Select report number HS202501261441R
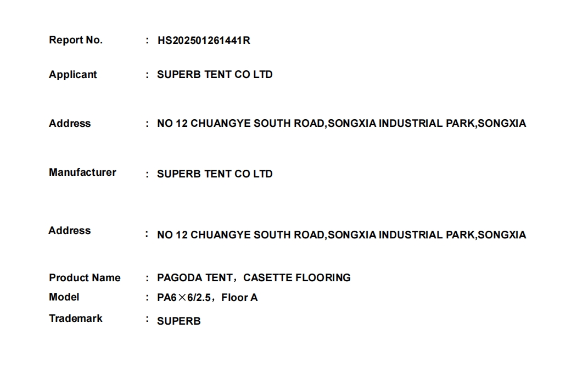The width and height of the screenshot is (588, 373). [204, 41]
